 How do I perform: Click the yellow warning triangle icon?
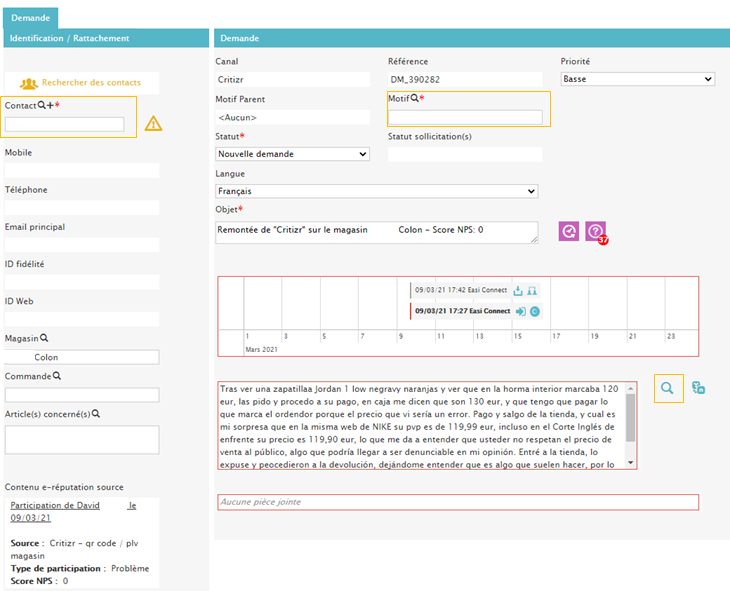coord(153,124)
